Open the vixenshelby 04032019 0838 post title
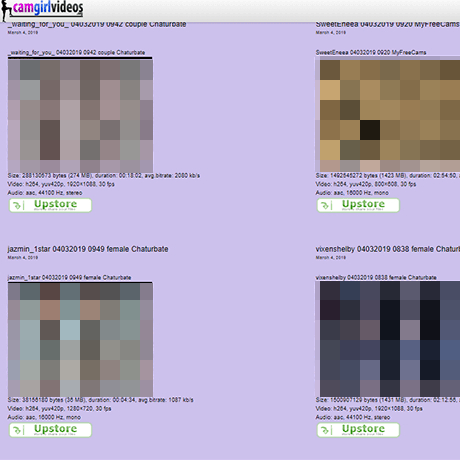 [x=388, y=249]
